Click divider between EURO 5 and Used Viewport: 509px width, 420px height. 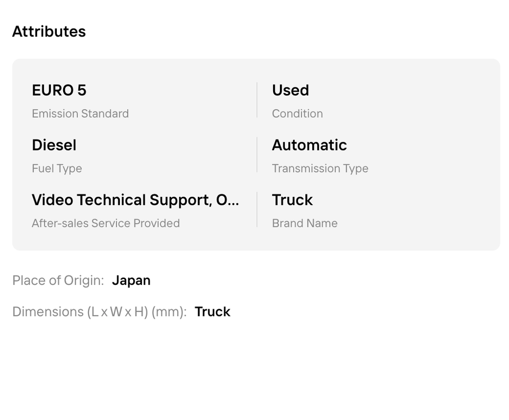[x=257, y=100]
